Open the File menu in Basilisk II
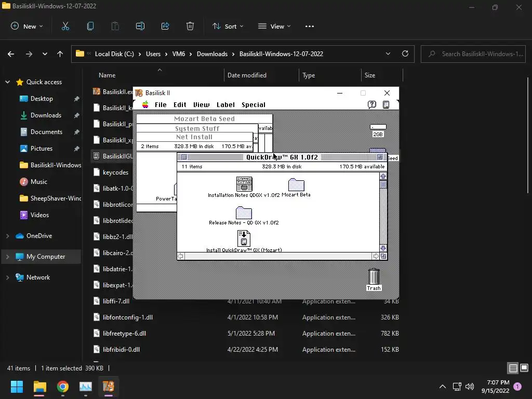 click(161, 105)
